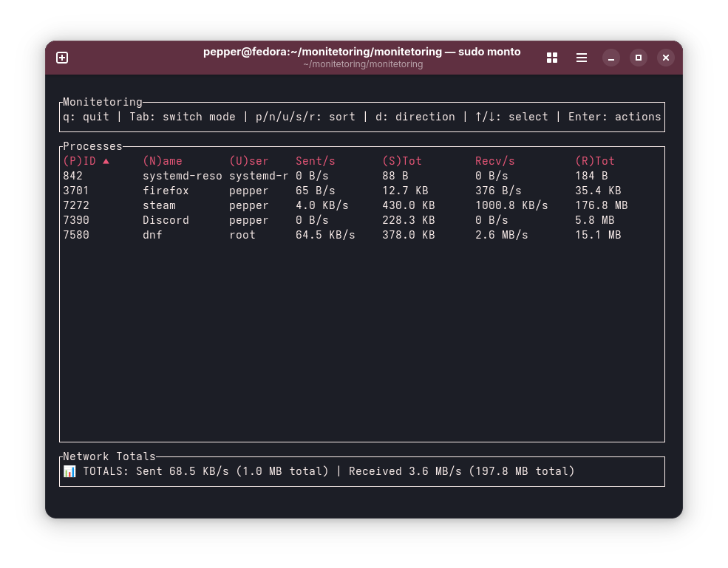Click steam's 430.0 KB sent total
Viewport: 728px width, 568px height.
409,205
